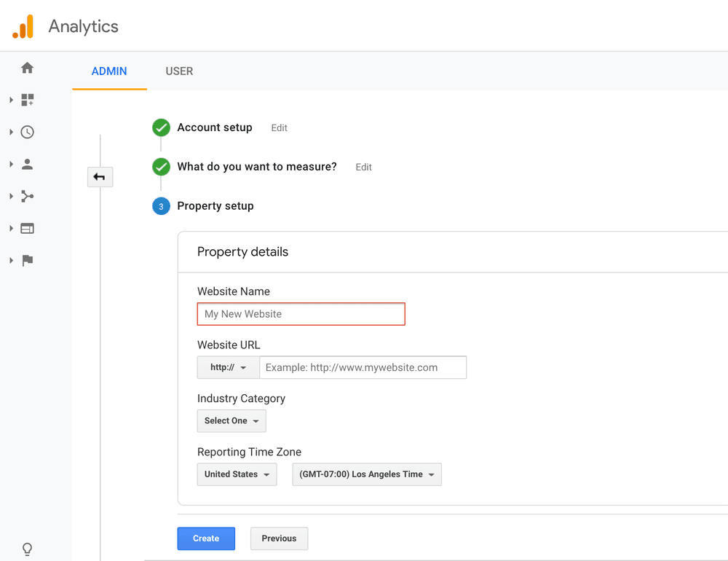The width and height of the screenshot is (728, 561).
Task: Open the http:// protocol dropdown
Action: [x=228, y=367]
